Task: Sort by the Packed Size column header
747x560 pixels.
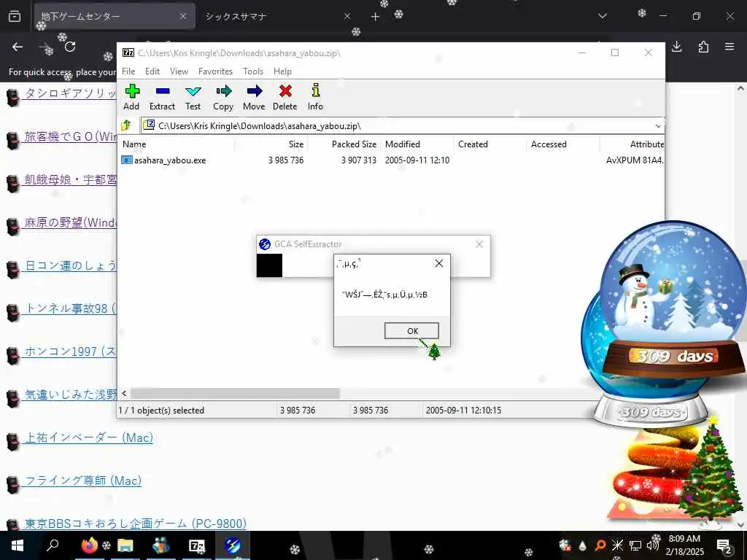Action: point(344,144)
